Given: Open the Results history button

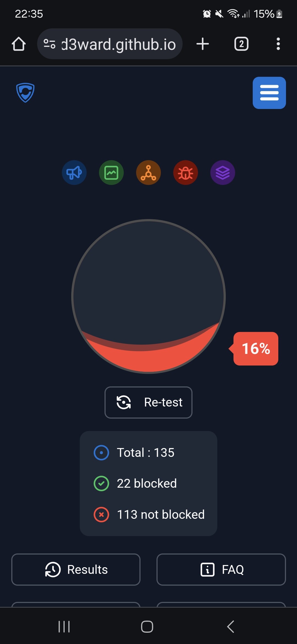Looking at the screenshot, I should [x=76, y=569].
